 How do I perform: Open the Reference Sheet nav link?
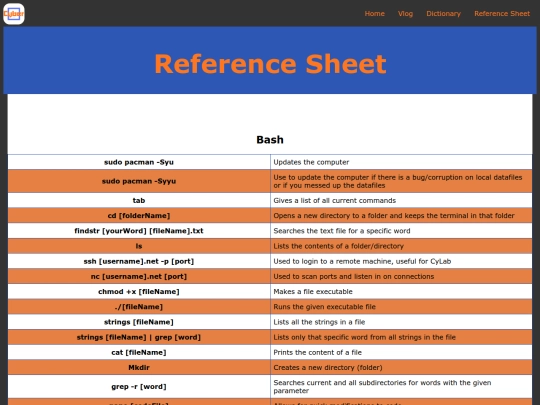[502, 14]
